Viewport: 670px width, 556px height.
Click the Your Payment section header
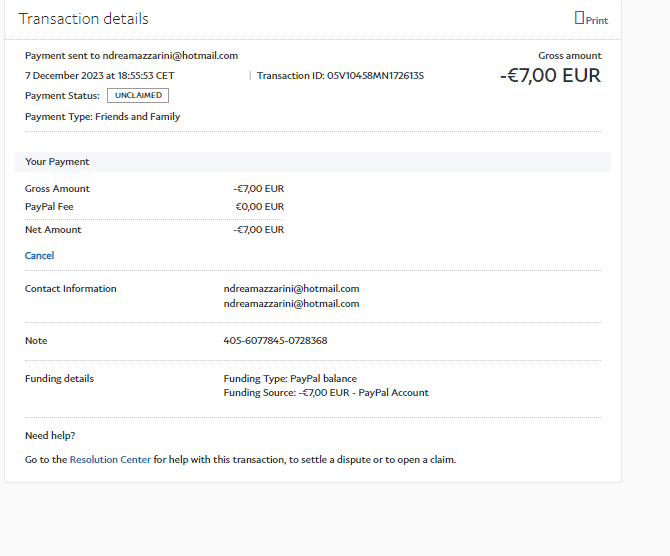coord(57,162)
